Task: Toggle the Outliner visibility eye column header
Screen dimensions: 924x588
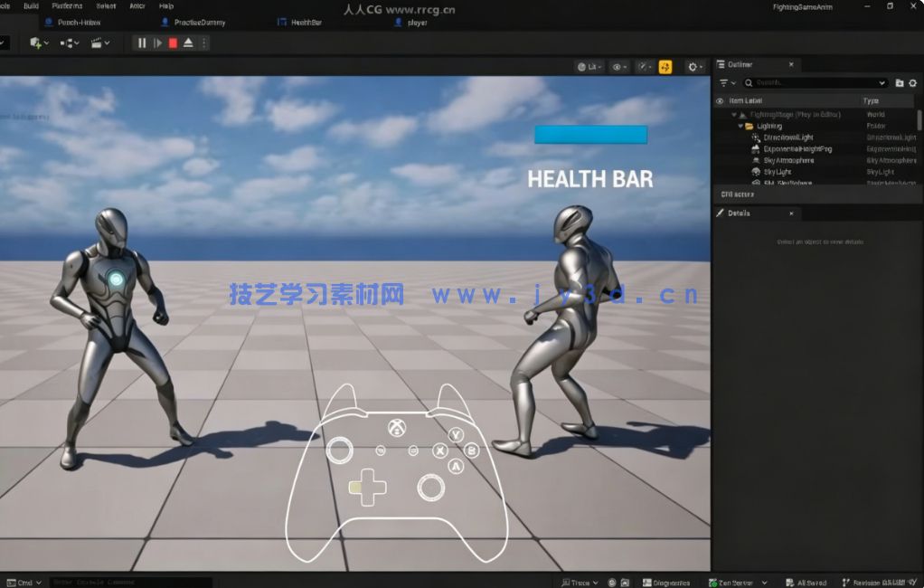Action: click(x=720, y=101)
